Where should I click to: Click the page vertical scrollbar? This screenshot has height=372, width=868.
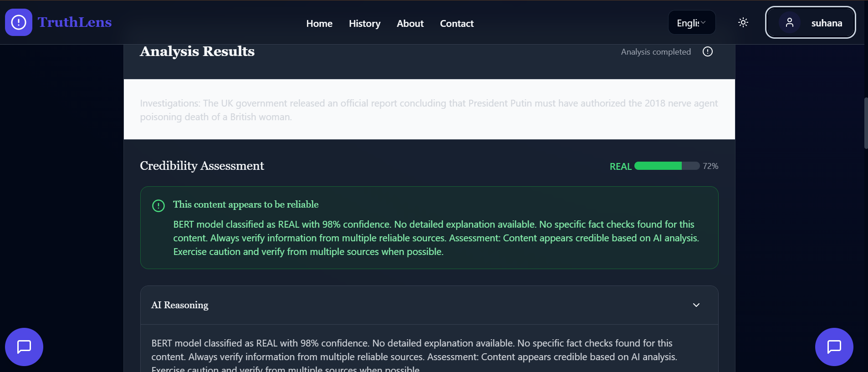[866, 123]
